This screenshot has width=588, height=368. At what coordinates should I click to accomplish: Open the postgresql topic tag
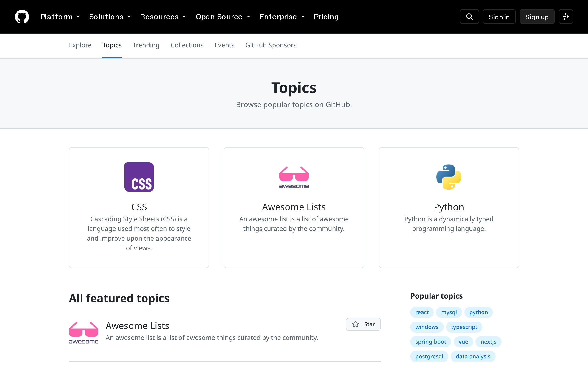click(x=429, y=356)
